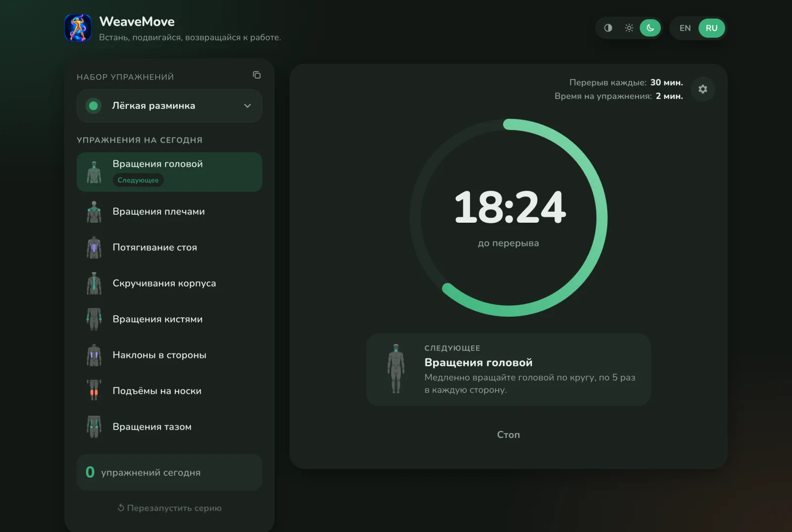Select the dark moon theme
The height and width of the screenshot is (532, 792).
click(x=650, y=28)
